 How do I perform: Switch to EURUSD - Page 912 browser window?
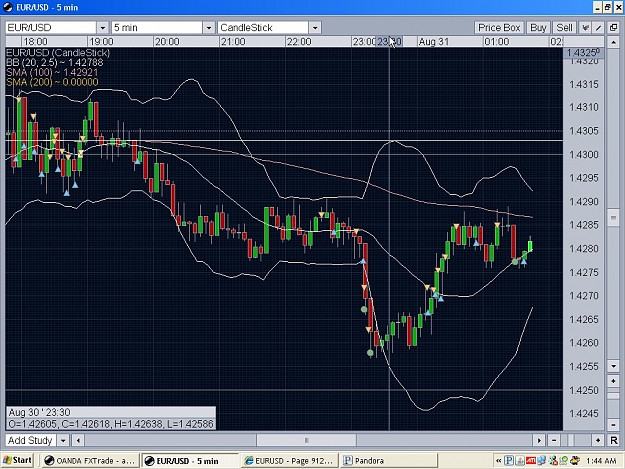pos(289,461)
